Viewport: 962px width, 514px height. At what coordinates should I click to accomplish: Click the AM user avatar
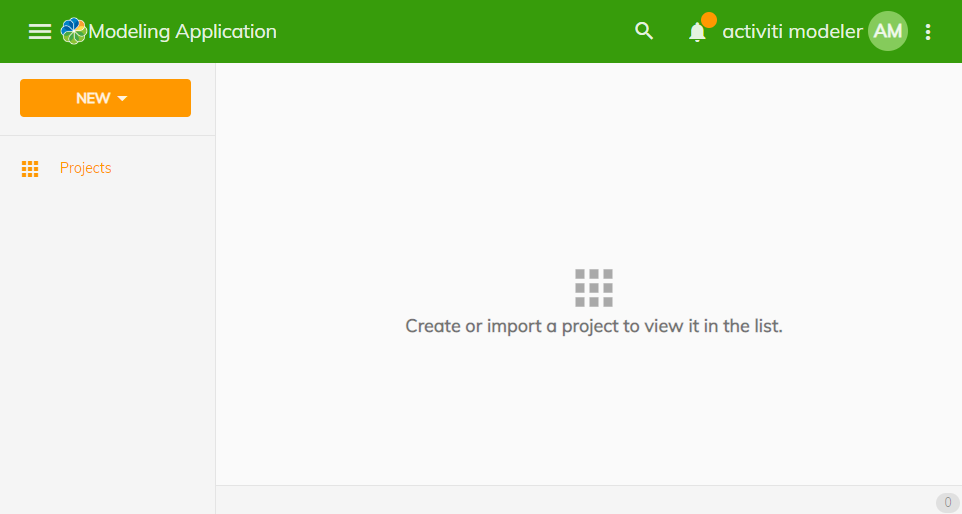pyautogui.click(x=888, y=31)
